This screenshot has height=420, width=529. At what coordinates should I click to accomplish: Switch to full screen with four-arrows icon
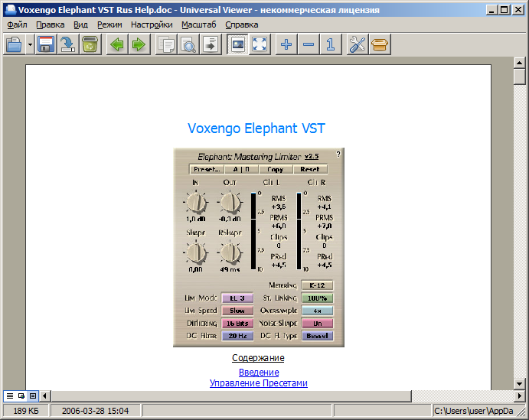coord(260,44)
